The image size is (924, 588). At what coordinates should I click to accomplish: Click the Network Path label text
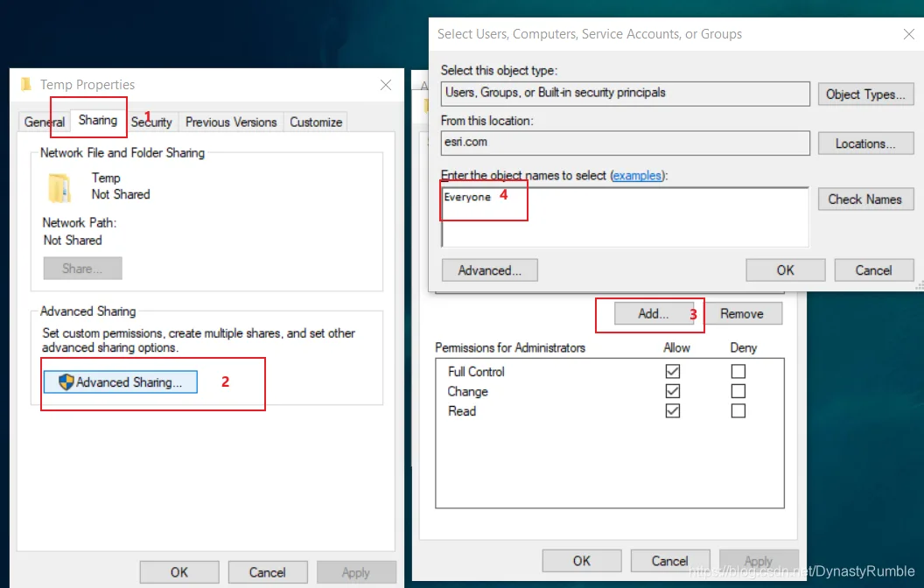[x=80, y=223]
